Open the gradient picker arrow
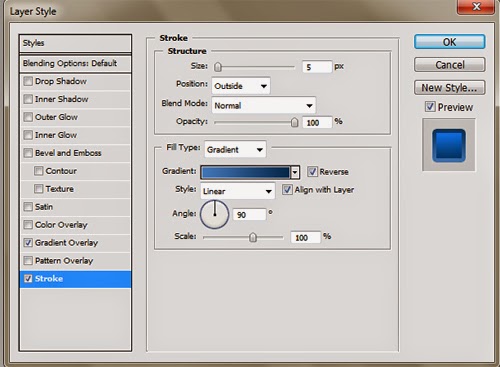500x367 pixels. [295, 172]
